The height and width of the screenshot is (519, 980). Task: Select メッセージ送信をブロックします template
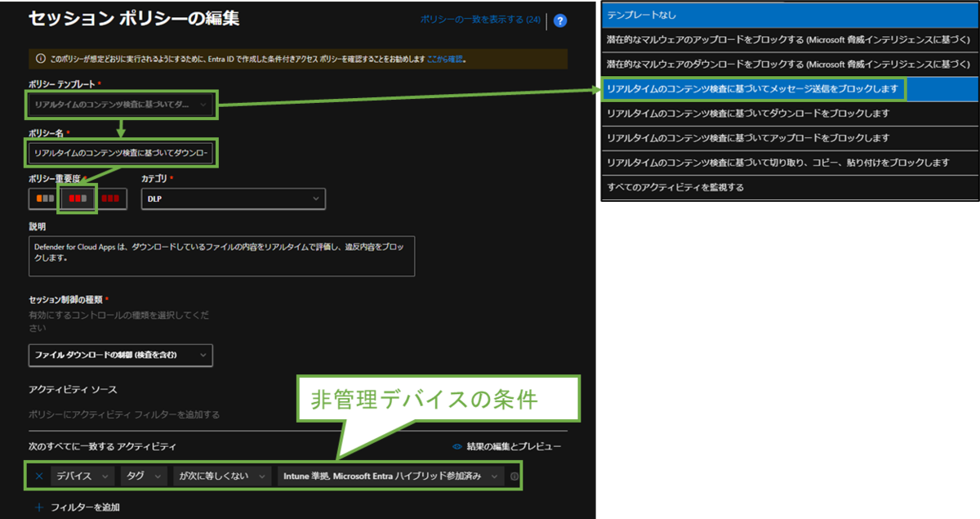tap(790, 88)
